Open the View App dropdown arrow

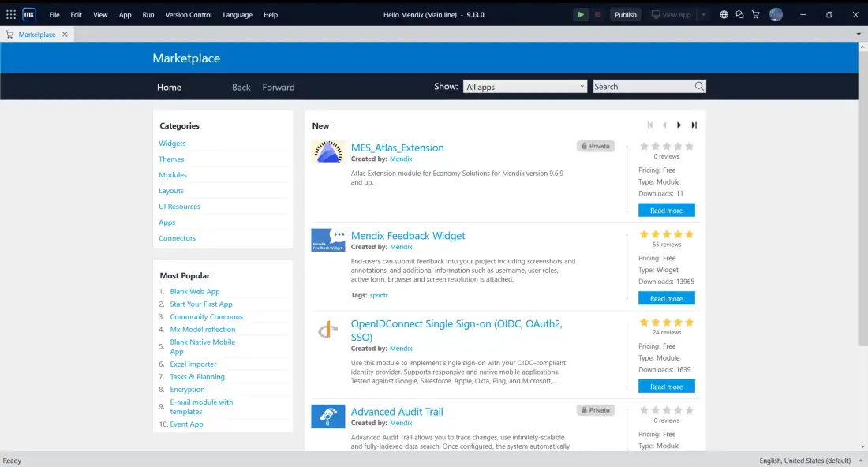tap(704, 15)
